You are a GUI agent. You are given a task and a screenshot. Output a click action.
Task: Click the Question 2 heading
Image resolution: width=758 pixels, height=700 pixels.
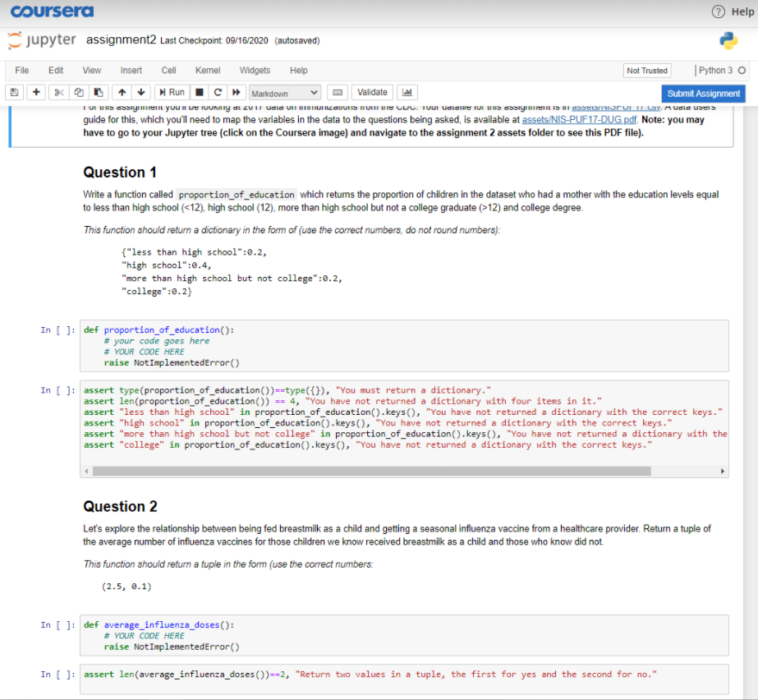point(121,506)
